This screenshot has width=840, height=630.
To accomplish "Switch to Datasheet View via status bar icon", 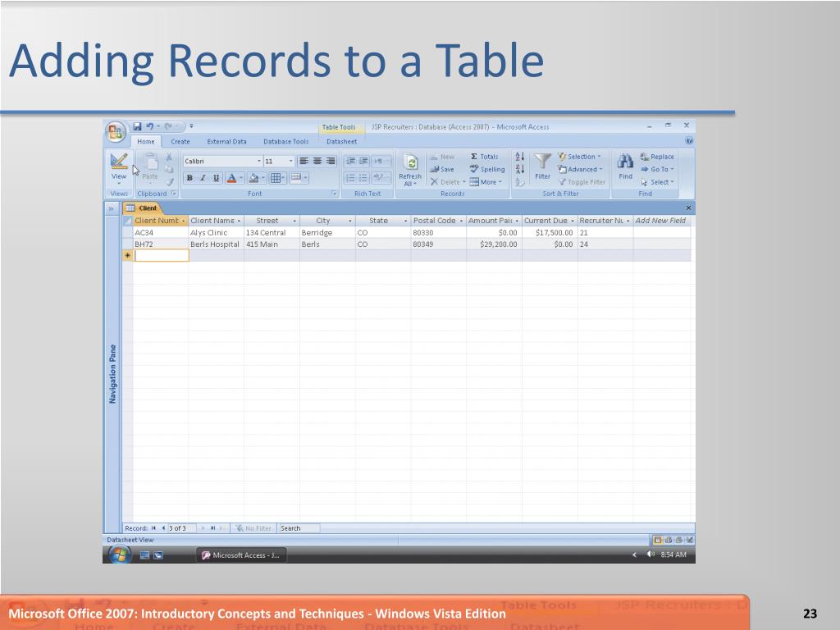I will pos(657,540).
